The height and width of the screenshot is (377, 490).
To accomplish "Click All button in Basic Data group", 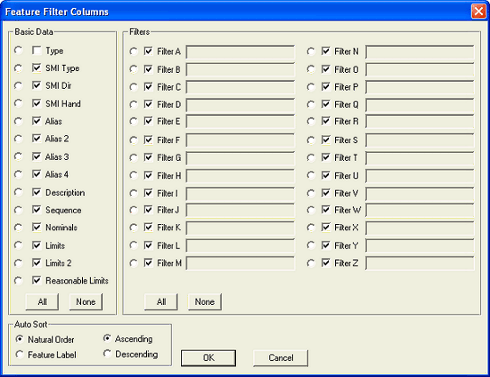I will point(42,302).
